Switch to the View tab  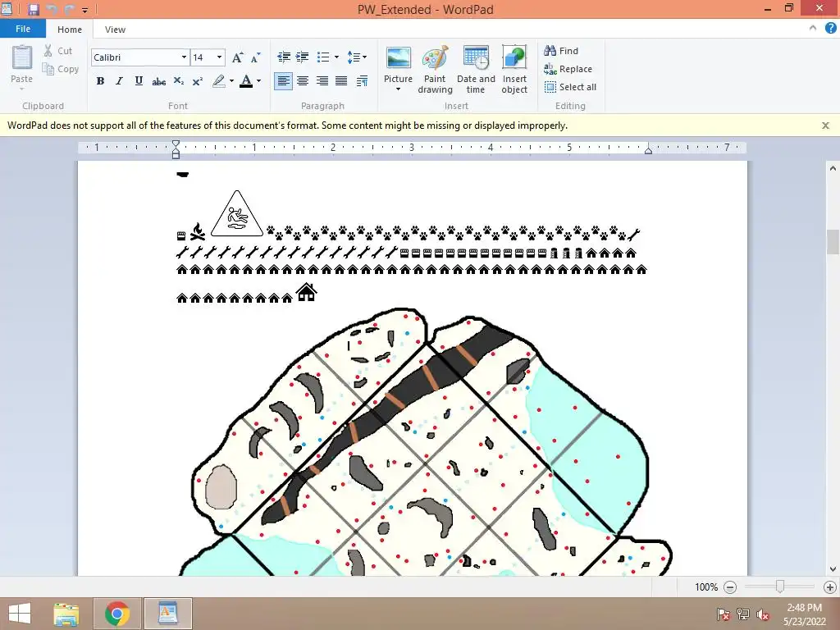[115, 30]
